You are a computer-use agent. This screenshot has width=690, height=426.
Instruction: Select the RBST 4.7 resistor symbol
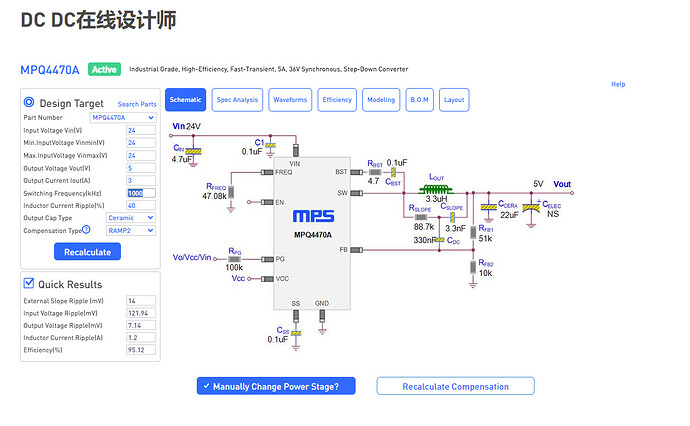(x=375, y=172)
